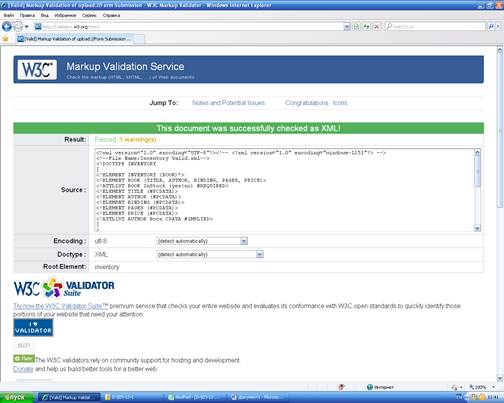This screenshot has height=403, width=504.
Task: Click the page scrollbar down arrow
Action: pos(500,378)
